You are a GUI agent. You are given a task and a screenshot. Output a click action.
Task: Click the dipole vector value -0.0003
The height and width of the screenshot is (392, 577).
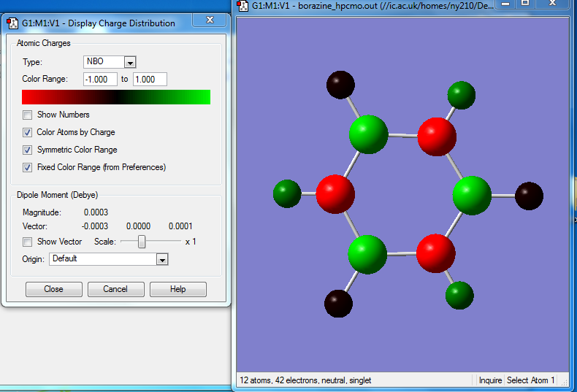coord(94,226)
